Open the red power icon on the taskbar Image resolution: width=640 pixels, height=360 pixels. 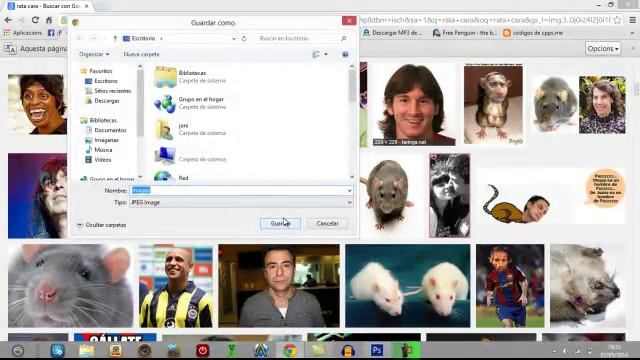click(202, 350)
